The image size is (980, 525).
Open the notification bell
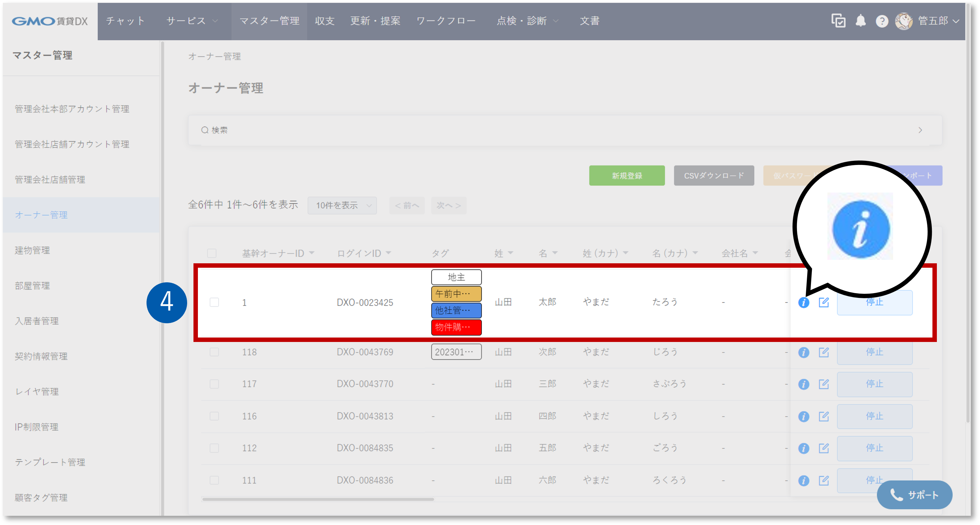(860, 21)
